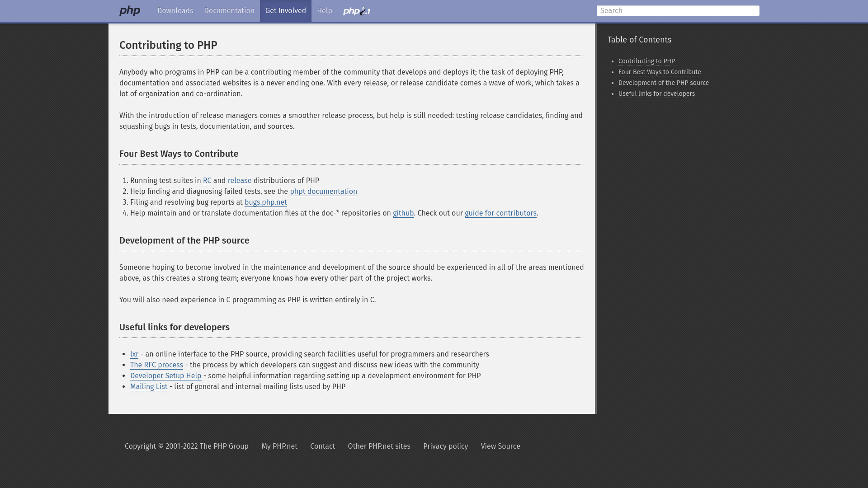Open the Privacy policy footer link
Image resolution: width=868 pixels, height=488 pixels.
click(445, 446)
